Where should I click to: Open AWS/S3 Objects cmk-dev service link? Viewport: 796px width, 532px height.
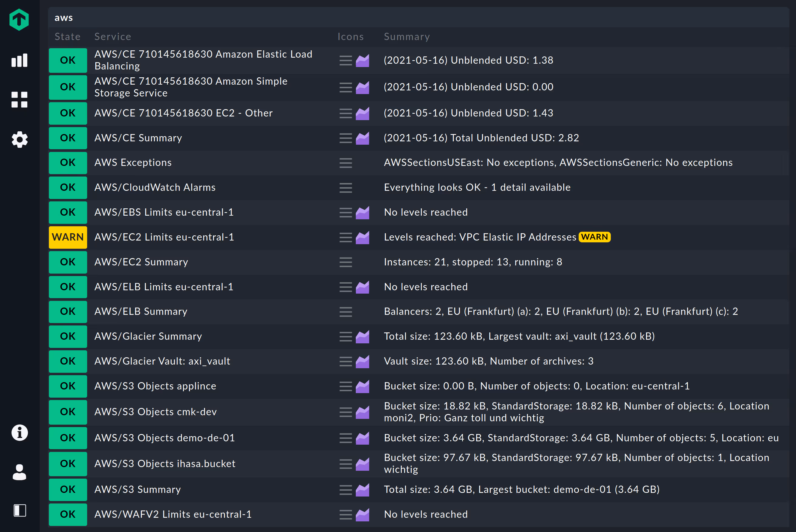click(155, 412)
